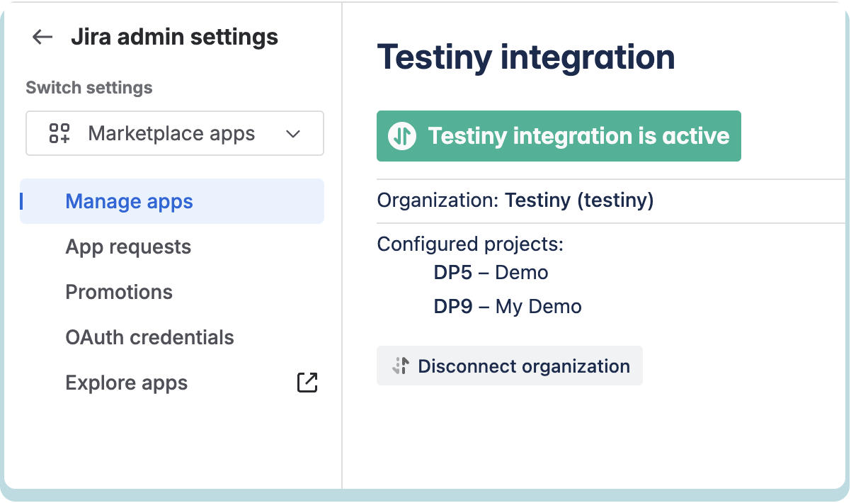
Task: Navigate to Promotions settings
Action: [119, 292]
